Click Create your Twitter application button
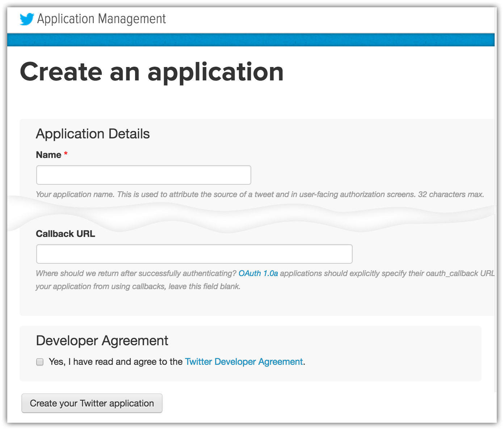This screenshot has width=504, height=430. pos(92,403)
